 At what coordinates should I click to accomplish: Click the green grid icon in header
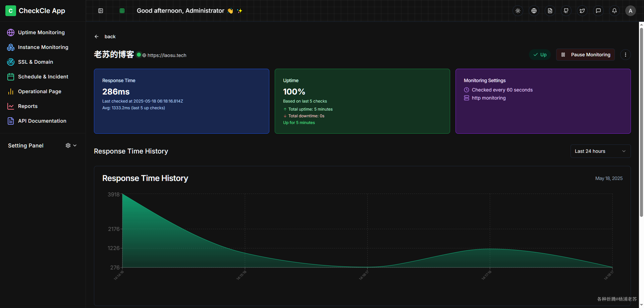pyautogui.click(x=122, y=11)
